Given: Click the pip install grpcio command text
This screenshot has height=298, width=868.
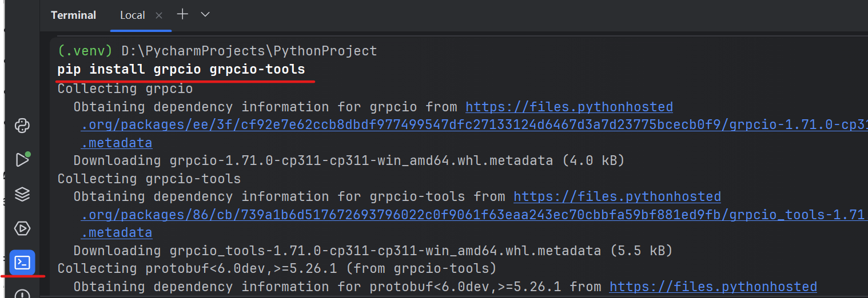Looking at the screenshot, I should click(181, 70).
